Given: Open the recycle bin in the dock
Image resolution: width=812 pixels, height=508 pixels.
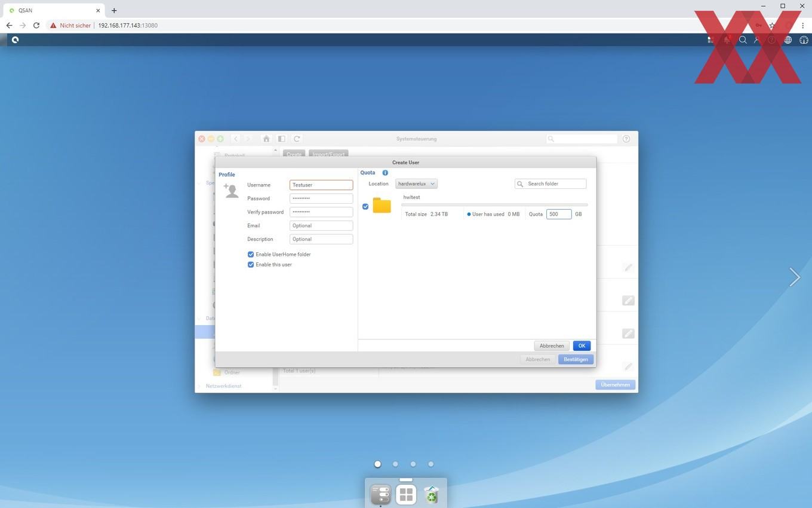Looking at the screenshot, I should pyautogui.click(x=431, y=495).
